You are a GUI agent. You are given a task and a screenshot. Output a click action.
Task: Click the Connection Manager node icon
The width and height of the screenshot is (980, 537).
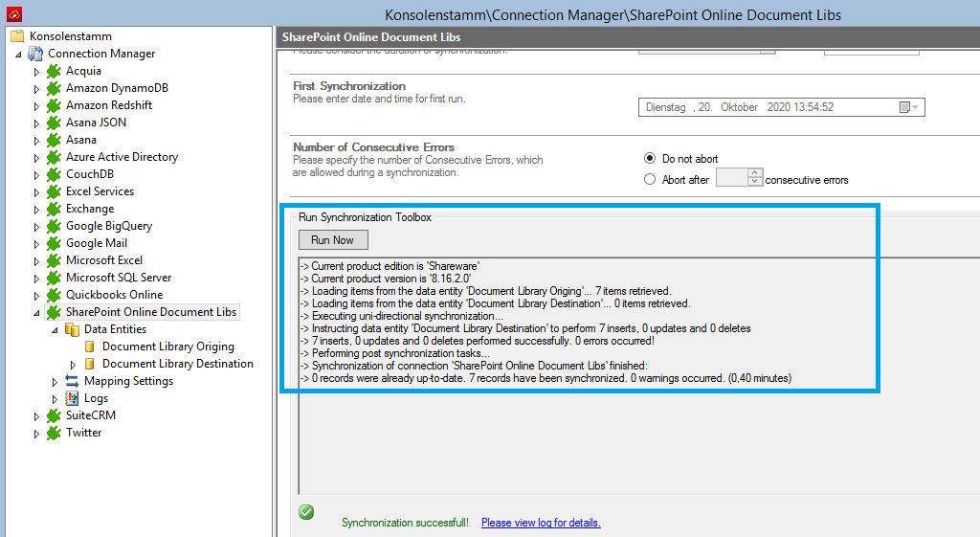tap(35, 54)
